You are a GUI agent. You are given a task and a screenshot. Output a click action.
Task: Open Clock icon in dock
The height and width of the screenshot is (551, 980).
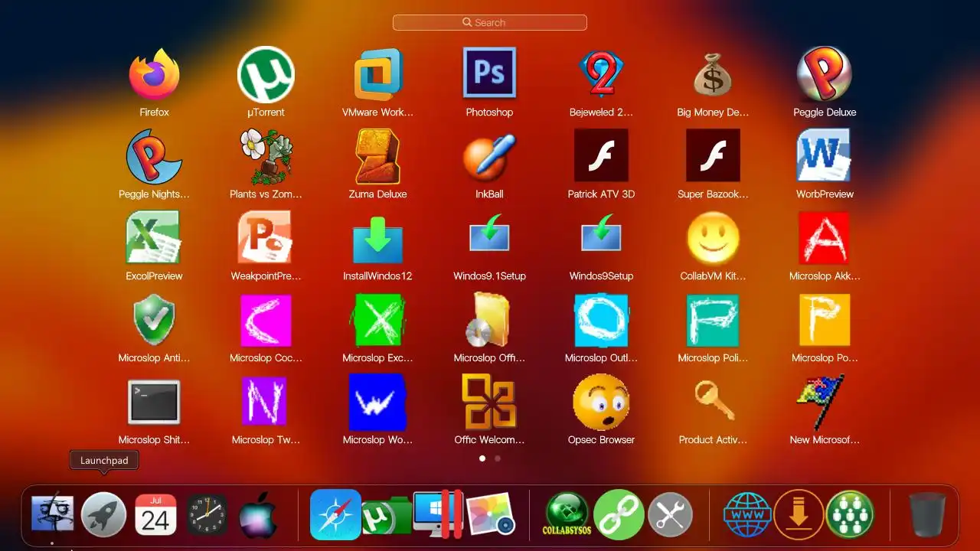(x=207, y=514)
